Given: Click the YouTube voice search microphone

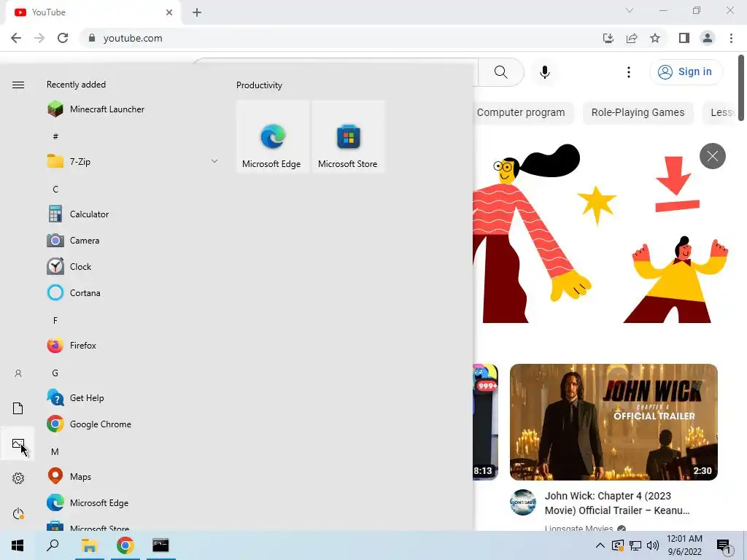Looking at the screenshot, I should click(x=545, y=72).
